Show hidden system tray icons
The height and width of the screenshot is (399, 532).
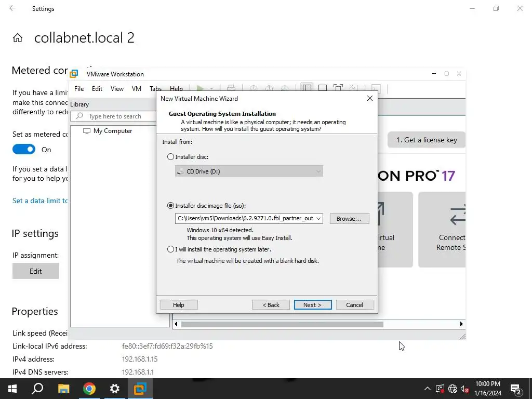428,389
